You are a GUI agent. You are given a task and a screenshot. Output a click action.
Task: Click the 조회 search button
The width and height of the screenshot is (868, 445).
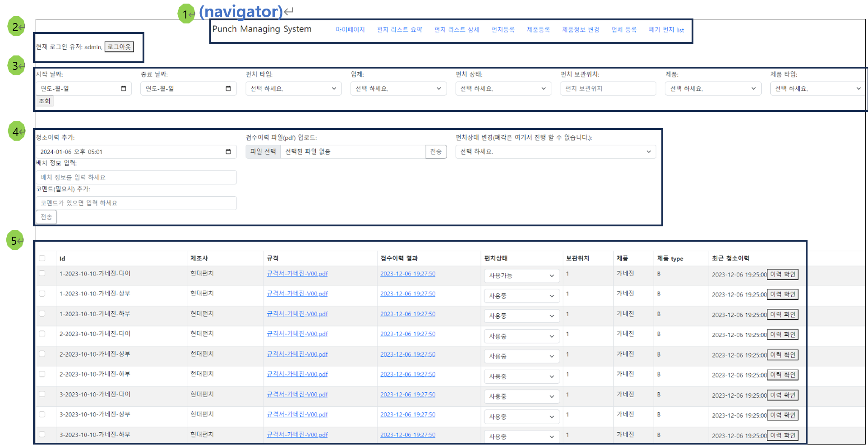(44, 101)
